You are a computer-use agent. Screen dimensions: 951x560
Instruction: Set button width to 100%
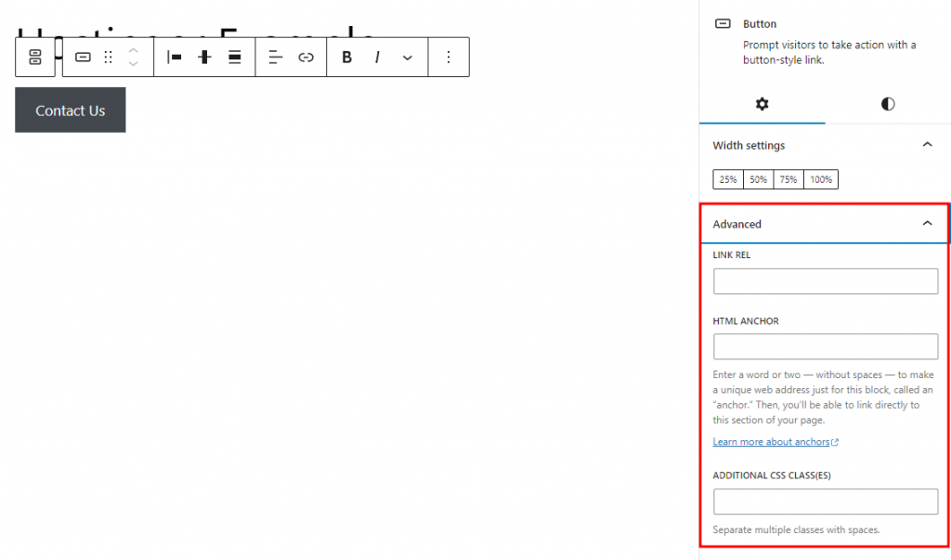pyautogui.click(x=821, y=179)
